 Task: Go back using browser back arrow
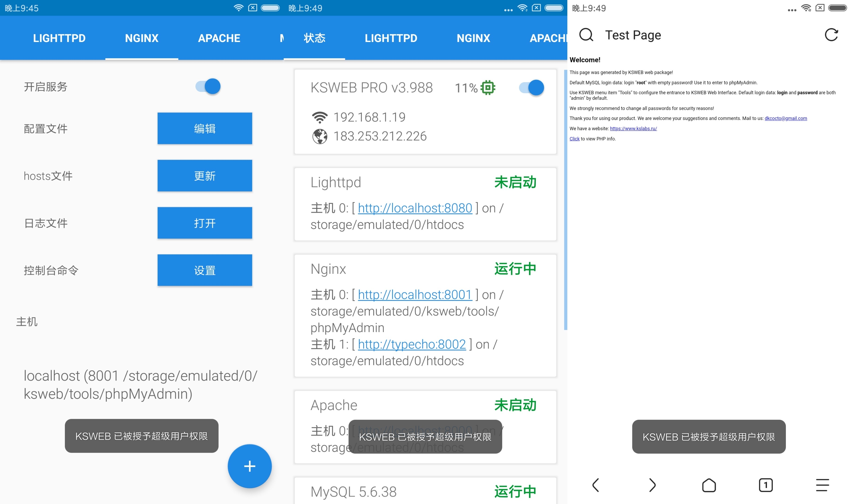(x=596, y=485)
